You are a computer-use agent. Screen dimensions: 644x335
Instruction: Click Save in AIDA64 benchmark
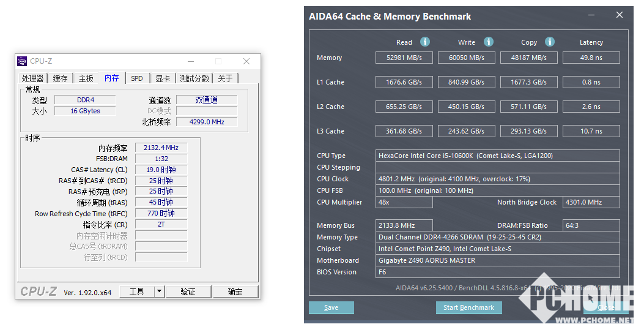[331, 307]
